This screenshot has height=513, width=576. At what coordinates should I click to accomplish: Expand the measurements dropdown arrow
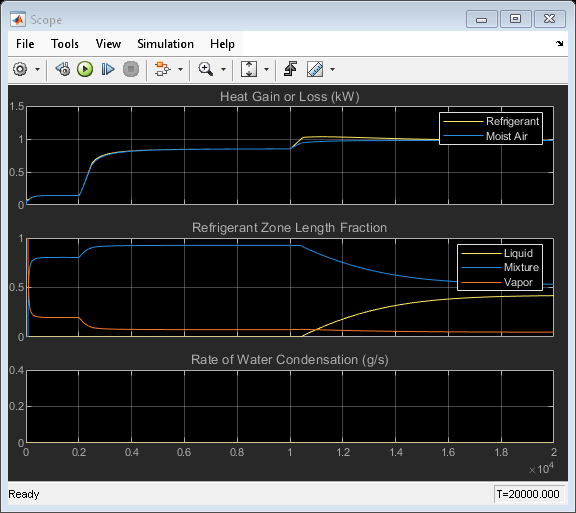point(332,69)
